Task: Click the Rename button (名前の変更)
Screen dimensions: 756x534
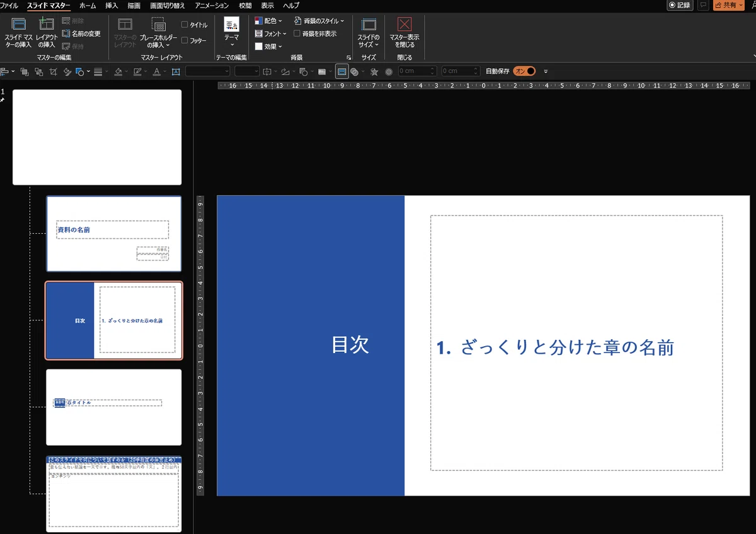Action: pyautogui.click(x=81, y=33)
